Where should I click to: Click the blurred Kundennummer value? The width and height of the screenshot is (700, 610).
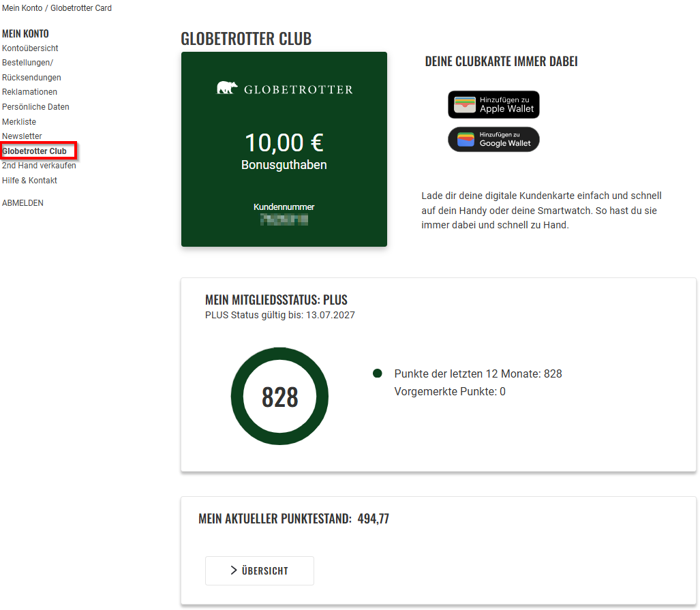click(284, 219)
